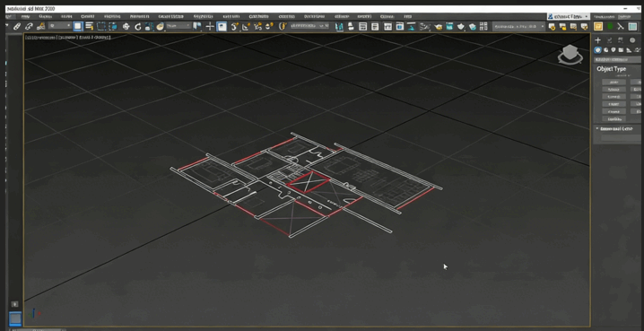The width and height of the screenshot is (644, 331).
Task: Select the Shapes category icon
Action: (605, 50)
